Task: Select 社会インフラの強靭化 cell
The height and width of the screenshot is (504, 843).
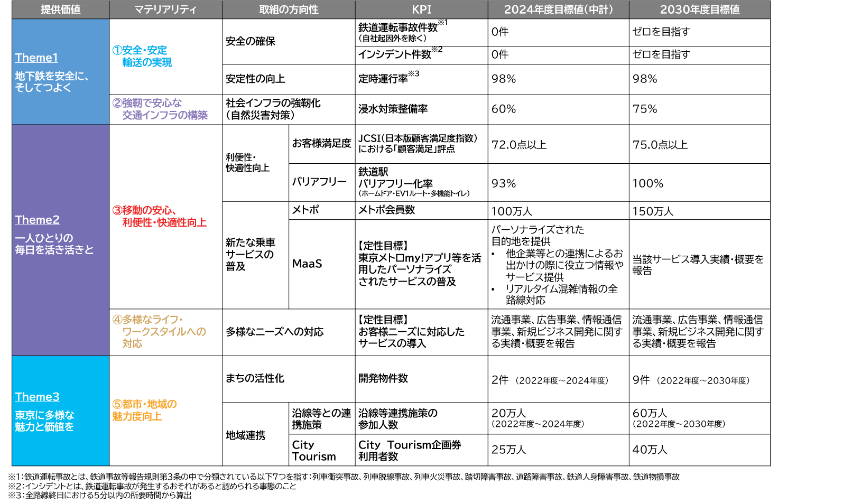Action: (x=289, y=109)
